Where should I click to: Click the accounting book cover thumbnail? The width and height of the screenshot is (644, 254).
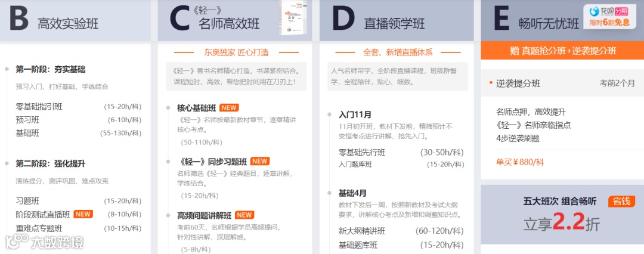[293, 17]
